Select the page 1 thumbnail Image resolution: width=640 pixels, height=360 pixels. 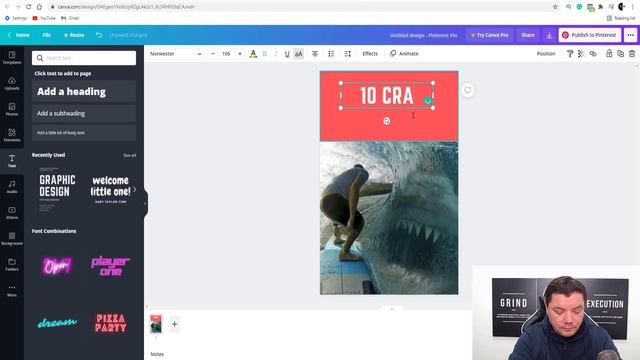(x=156, y=324)
